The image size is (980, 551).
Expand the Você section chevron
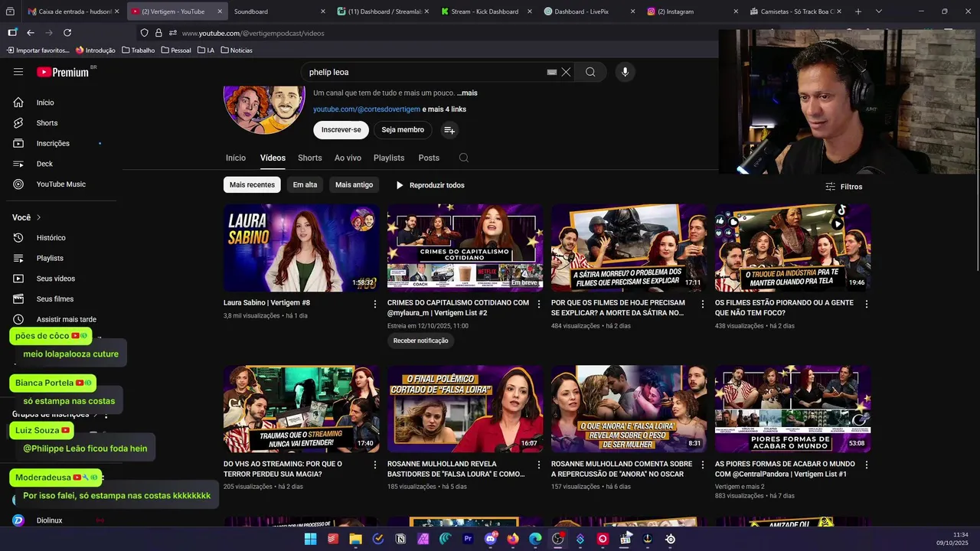click(x=38, y=218)
